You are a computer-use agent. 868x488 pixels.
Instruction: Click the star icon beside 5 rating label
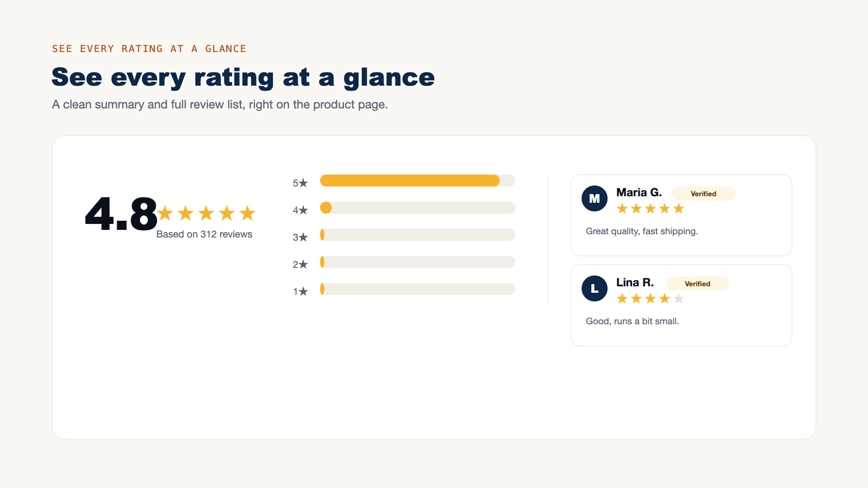coord(303,183)
